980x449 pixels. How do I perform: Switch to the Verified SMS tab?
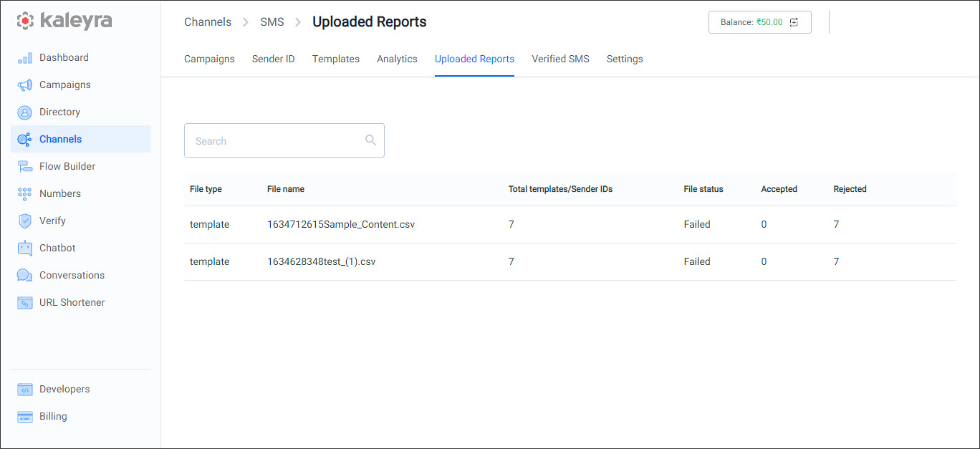click(560, 59)
